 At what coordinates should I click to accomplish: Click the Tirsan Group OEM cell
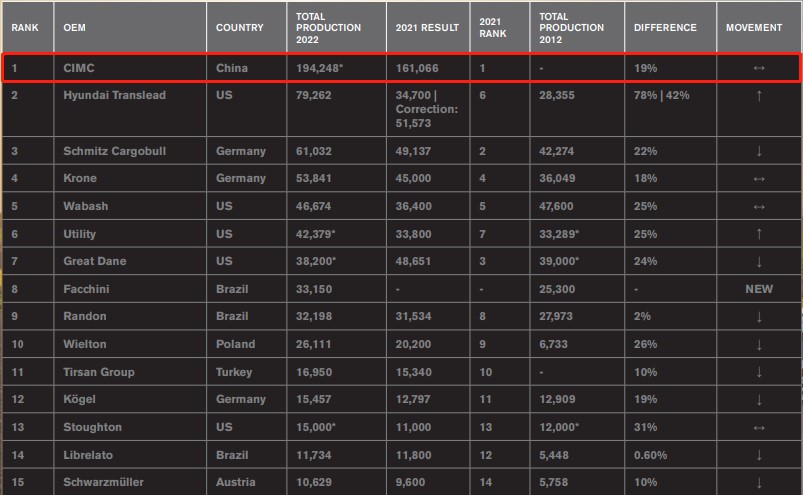[98, 372]
